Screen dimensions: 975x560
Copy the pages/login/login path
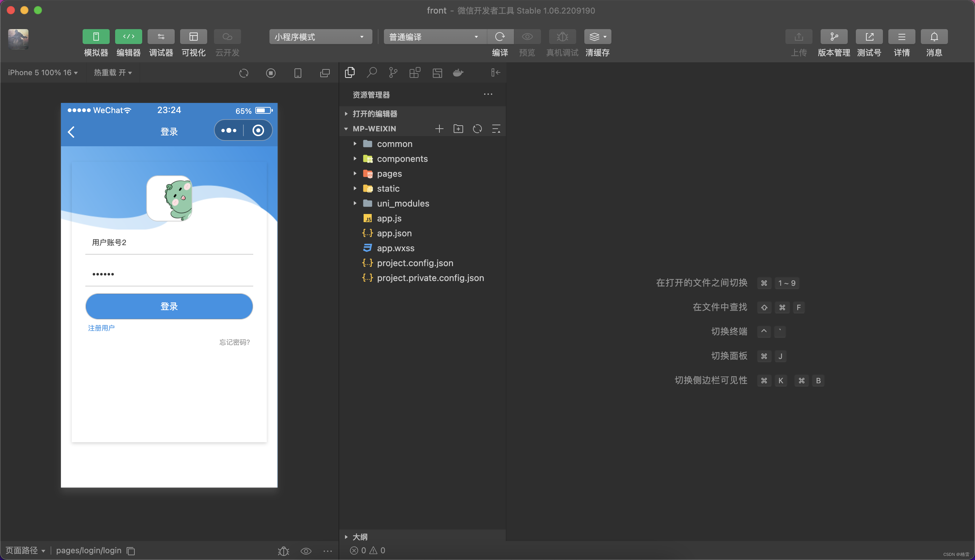click(131, 551)
